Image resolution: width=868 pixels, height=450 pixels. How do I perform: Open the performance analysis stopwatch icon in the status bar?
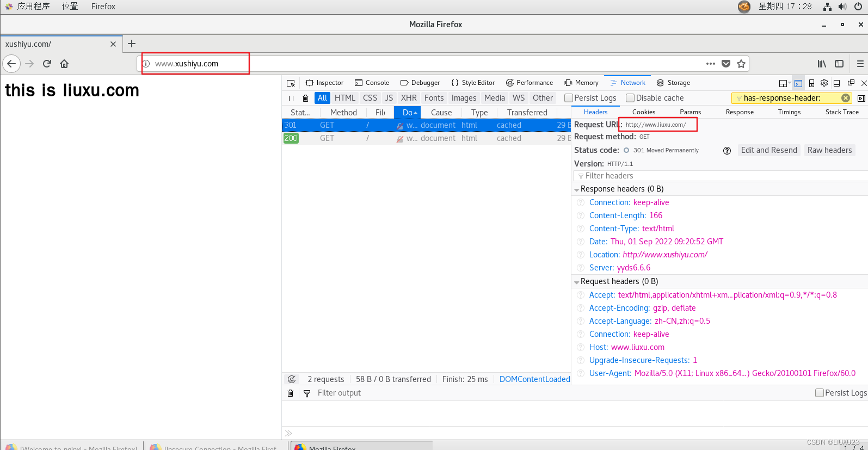(292, 379)
